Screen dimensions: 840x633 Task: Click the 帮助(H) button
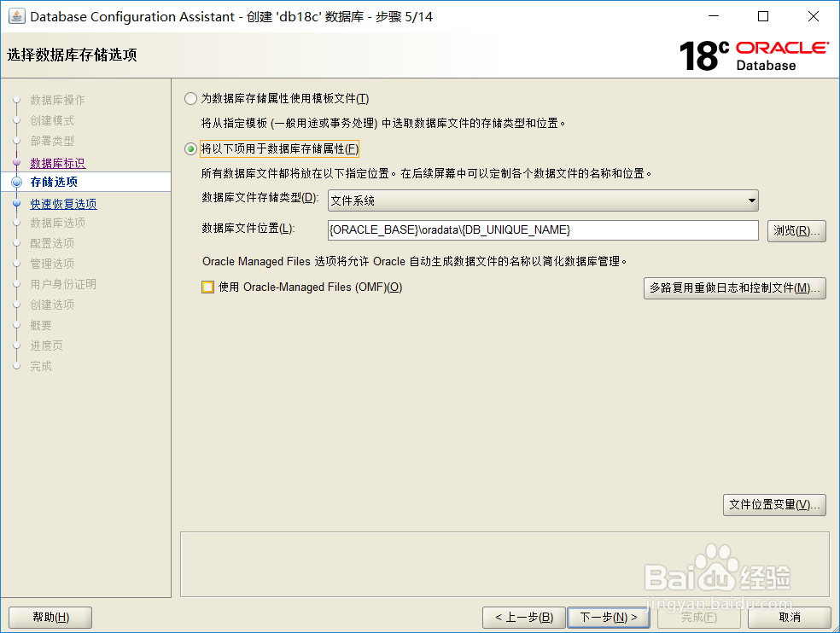tap(50, 617)
